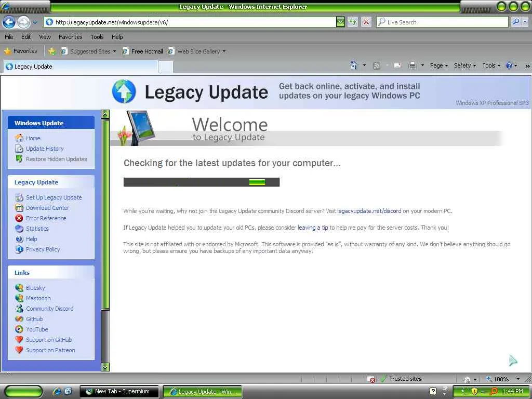
Task: Click the Mastodon link icon
Action: (x=19, y=298)
